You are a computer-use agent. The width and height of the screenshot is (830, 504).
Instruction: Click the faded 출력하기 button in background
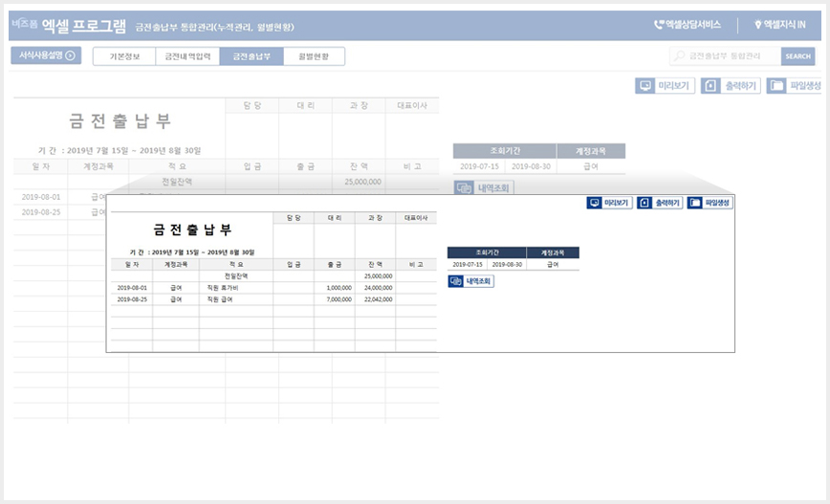[x=731, y=86]
